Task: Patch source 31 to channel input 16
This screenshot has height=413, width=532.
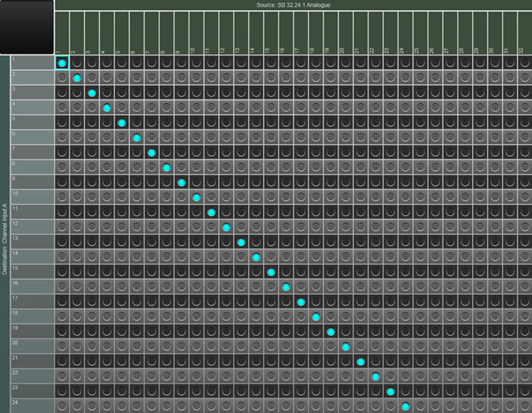Action: [x=510, y=287]
